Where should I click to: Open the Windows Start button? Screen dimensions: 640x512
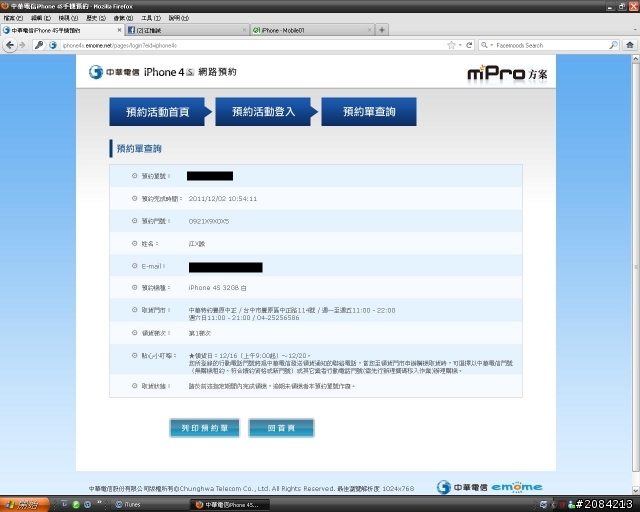click(x=24, y=505)
